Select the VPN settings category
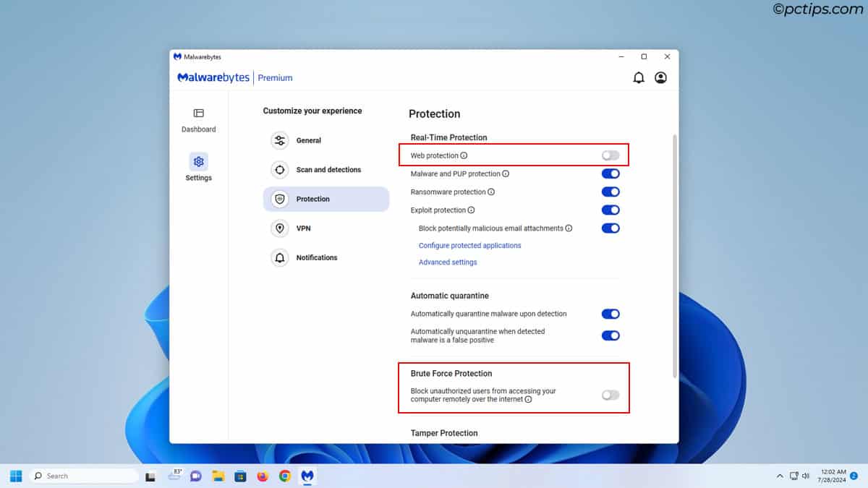The height and width of the screenshot is (488, 868). [304, 228]
